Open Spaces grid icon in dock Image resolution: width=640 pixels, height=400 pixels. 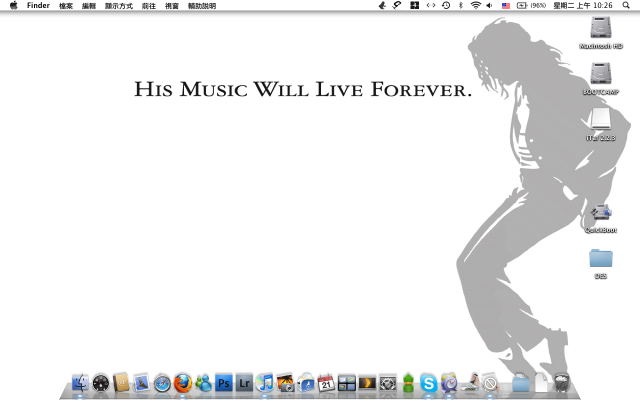click(x=347, y=383)
